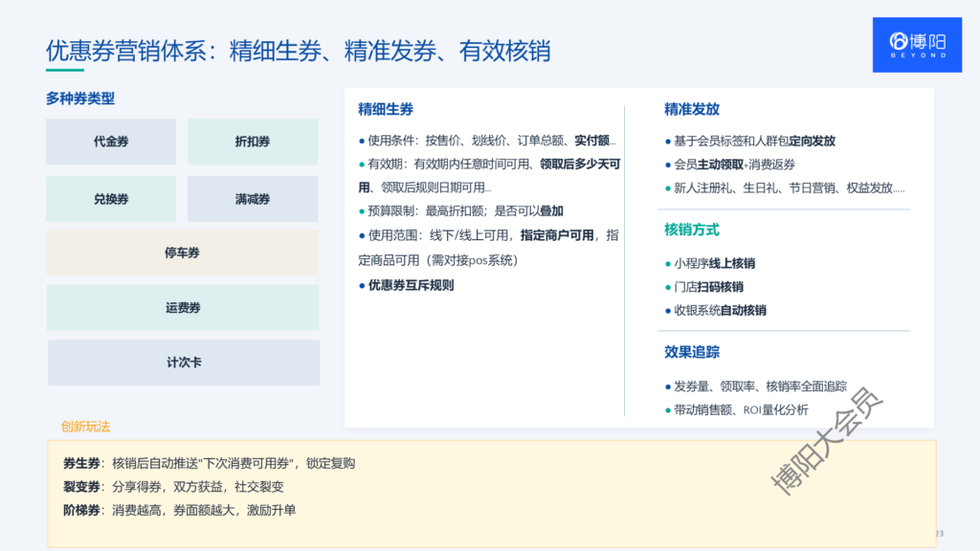This screenshot has height=551, width=980.
Task: Click the 精细生券 heading
Action: tap(386, 109)
